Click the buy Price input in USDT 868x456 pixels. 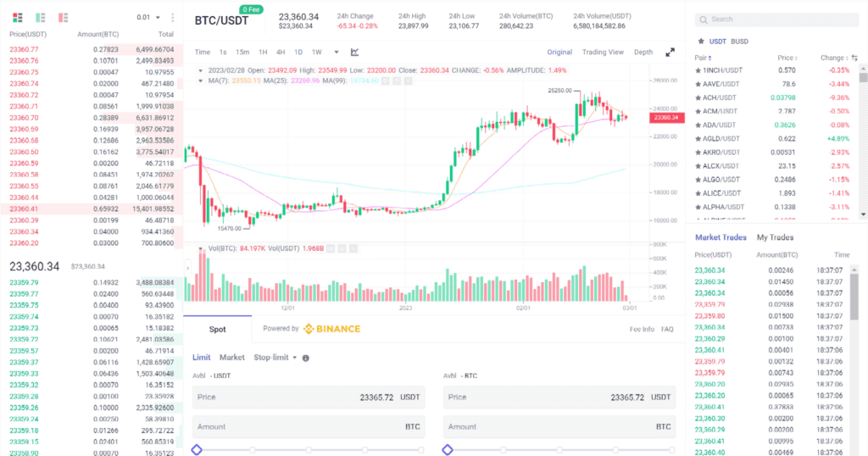pos(309,398)
